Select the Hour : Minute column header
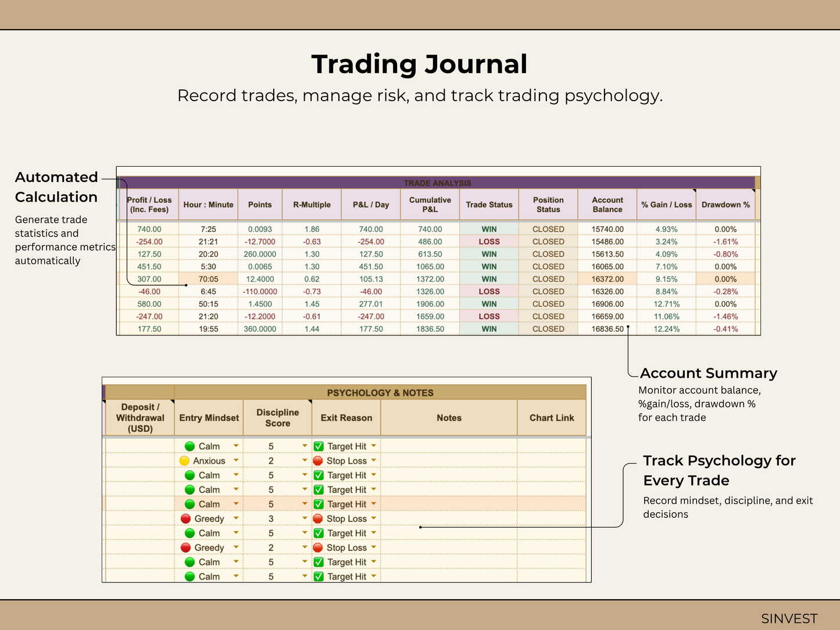This screenshot has height=630, width=840. pos(208,205)
